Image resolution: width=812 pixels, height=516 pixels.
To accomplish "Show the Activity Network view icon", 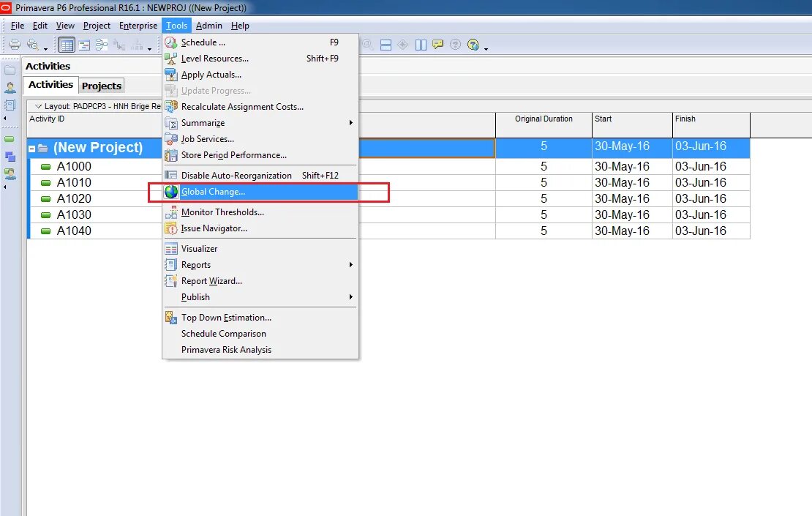I will click(102, 45).
